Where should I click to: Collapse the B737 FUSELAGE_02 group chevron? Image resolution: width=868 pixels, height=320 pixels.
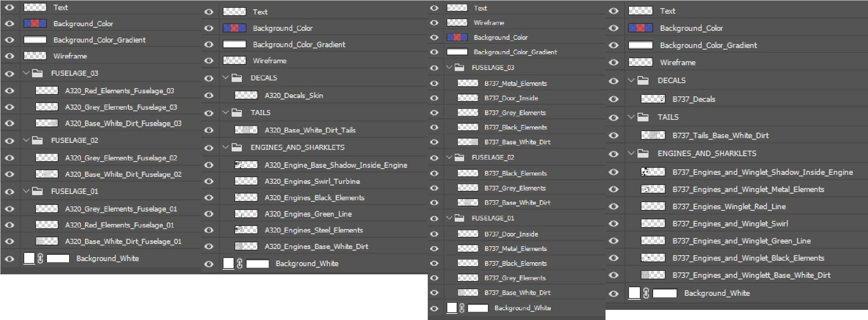[x=449, y=157]
